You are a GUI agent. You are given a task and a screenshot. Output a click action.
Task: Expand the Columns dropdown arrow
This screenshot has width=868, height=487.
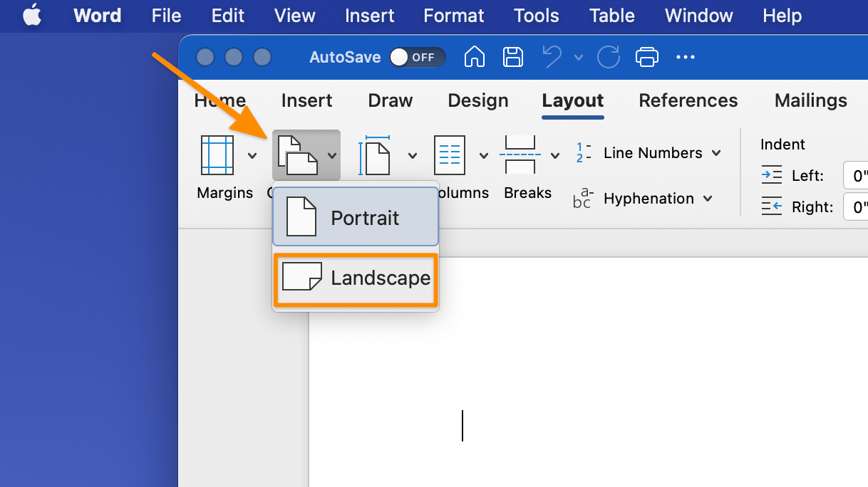[484, 155]
